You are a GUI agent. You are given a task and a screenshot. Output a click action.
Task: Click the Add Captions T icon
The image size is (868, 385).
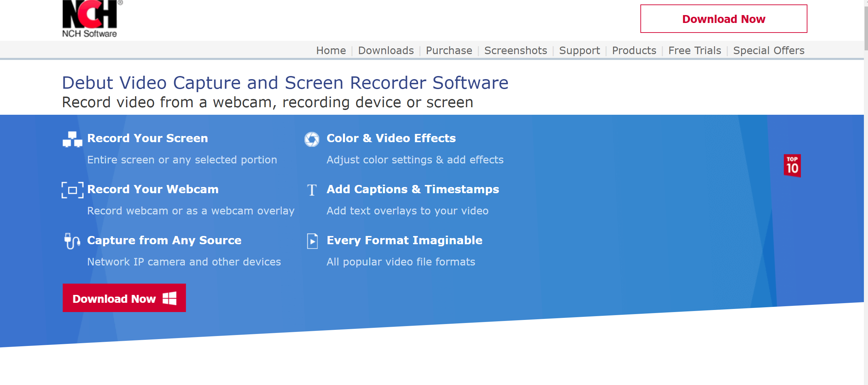[x=312, y=190]
